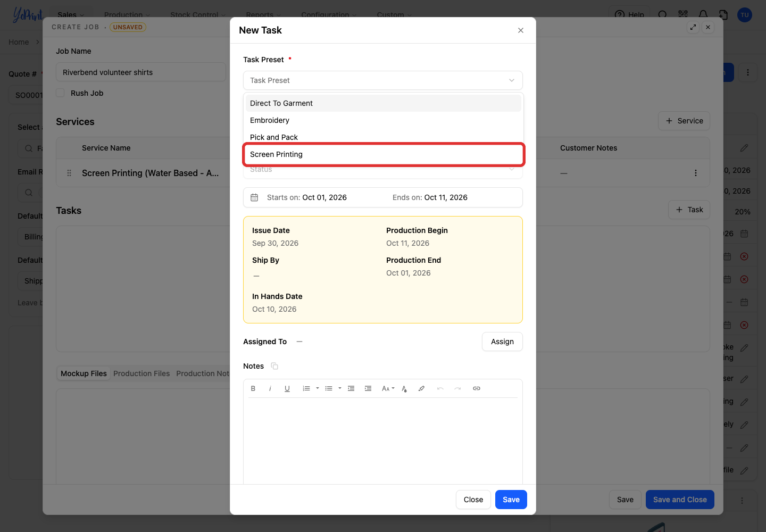Screen dimensions: 766x532
Task: Expand the Create Job panel to fullscreen
Action: click(x=693, y=27)
